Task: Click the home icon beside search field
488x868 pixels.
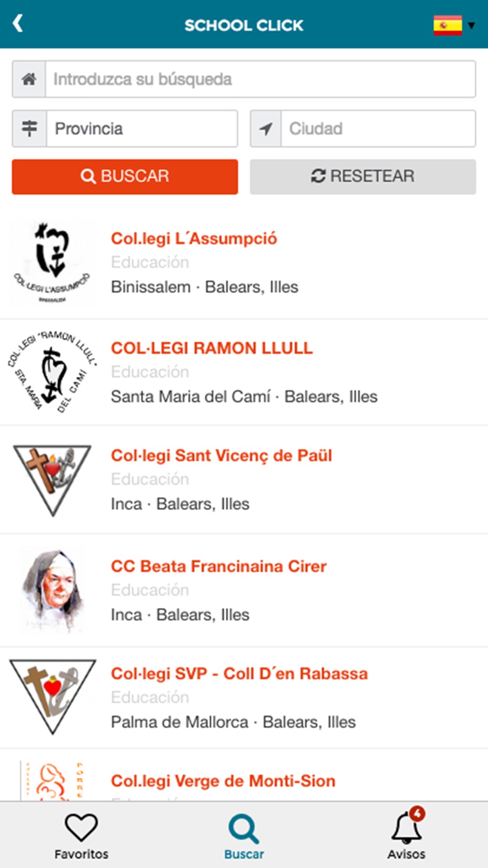Action: point(29,79)
